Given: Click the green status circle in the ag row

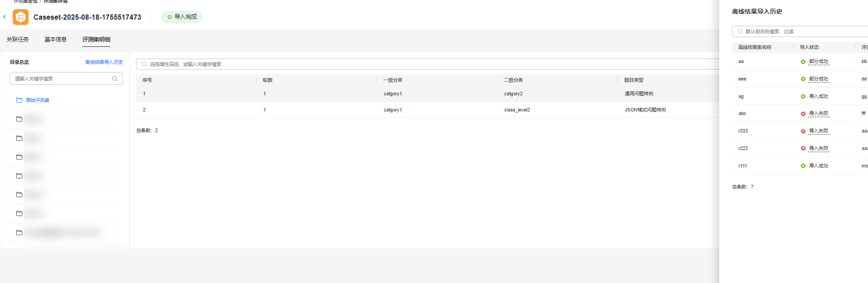Looking at the screenshot, I should (803, 96).
